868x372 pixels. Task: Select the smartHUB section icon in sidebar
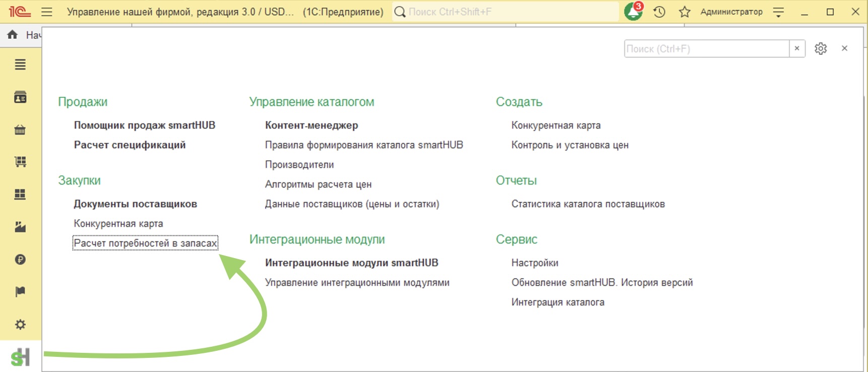tap(21, 357)
